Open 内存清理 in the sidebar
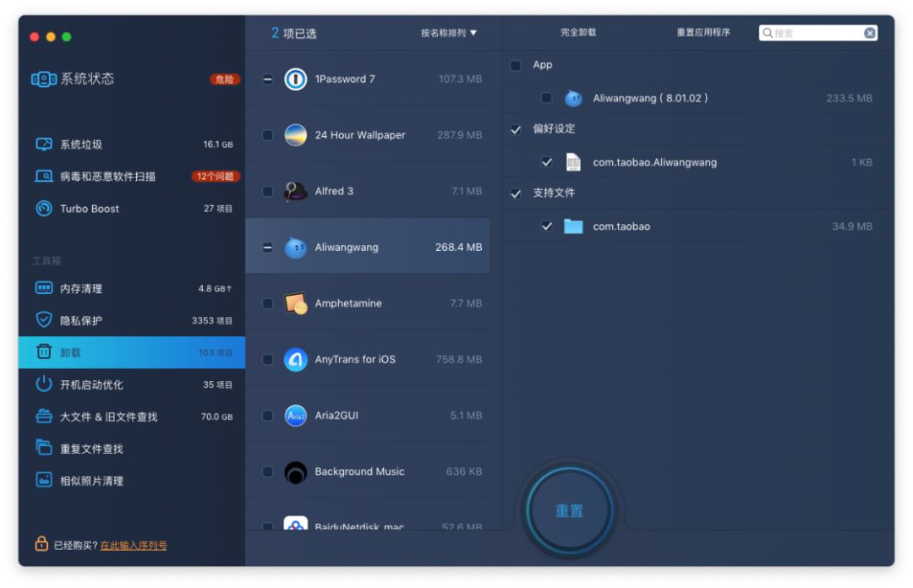The image size is (913, 588). 133,288
